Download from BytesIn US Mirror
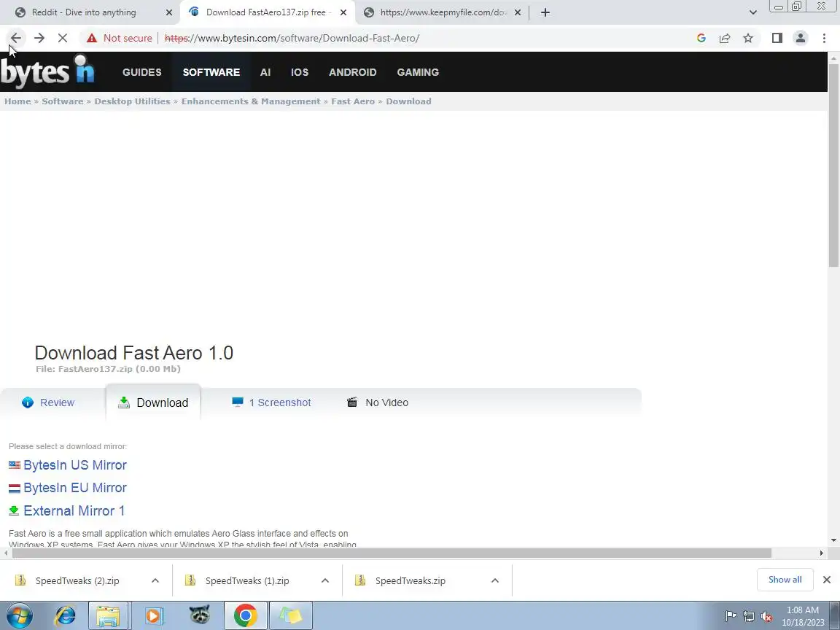This screenshot has width=840, height=630. [x=75, y=465]
